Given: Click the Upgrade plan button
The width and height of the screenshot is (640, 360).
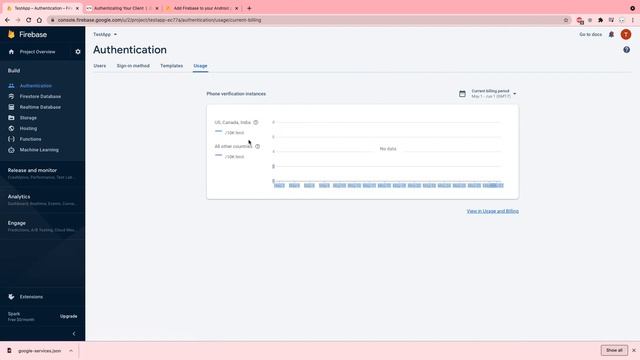Looking at the screenshot, I should [69, 316].
